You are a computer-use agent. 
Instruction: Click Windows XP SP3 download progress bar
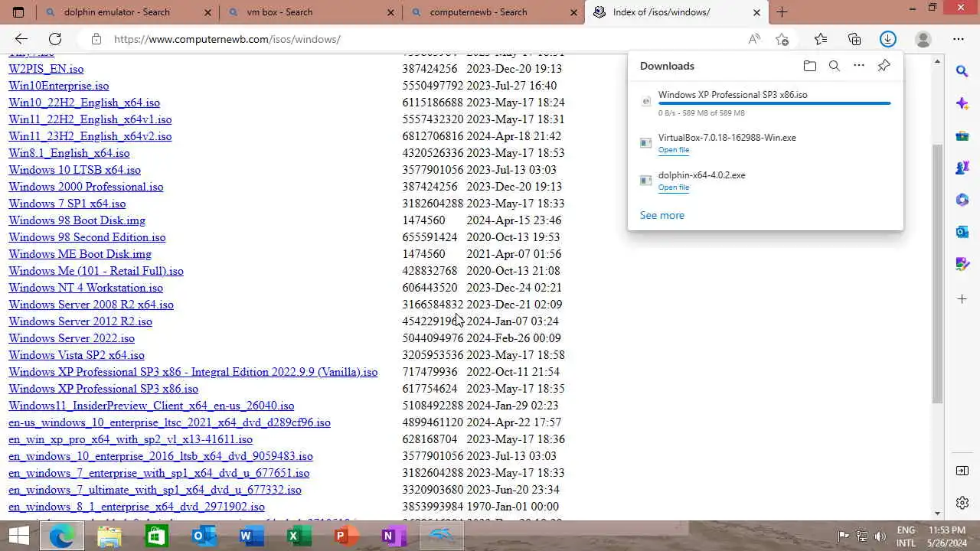coord(774,103)
